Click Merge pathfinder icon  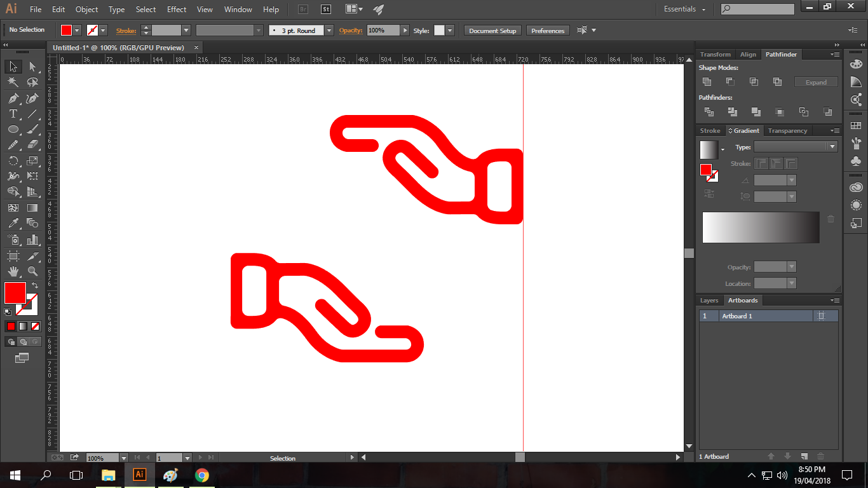pos(756,112)
